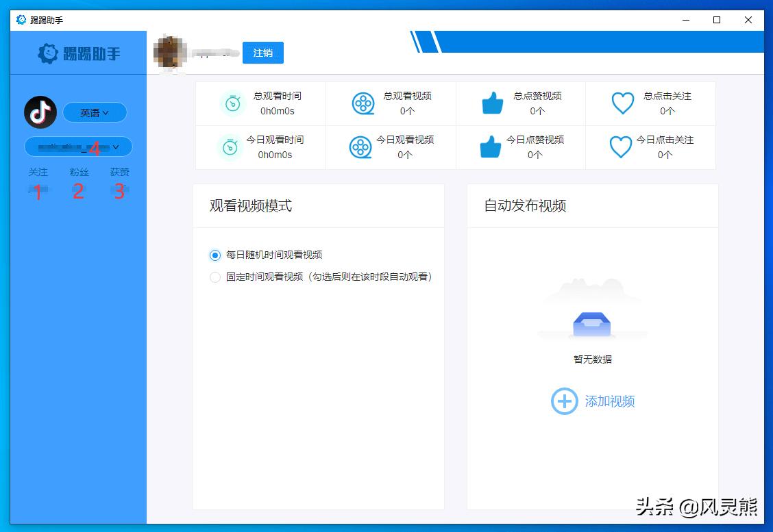Open the 英语 language dropdown
Image resolution: width=773 pixels, height=532 pixels.
(95, 112)
